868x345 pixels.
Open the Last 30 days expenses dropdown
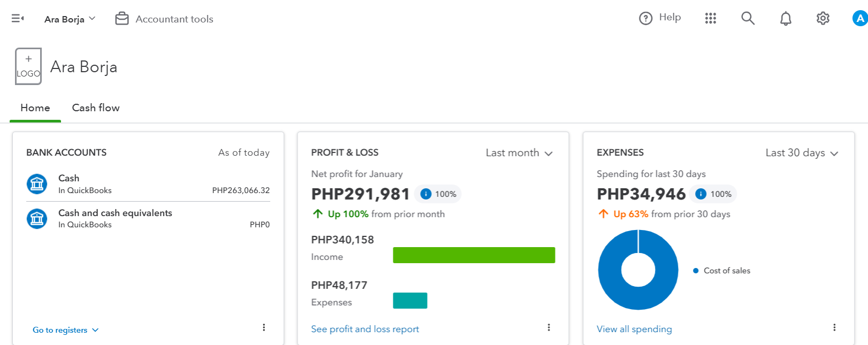pyautogui.click(x=801, y=153)
